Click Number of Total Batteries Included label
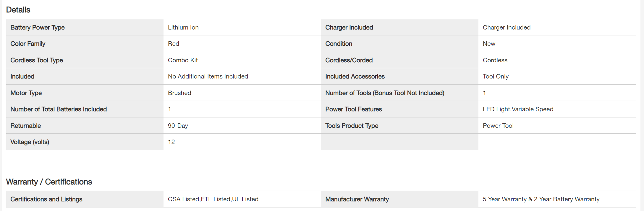Image resolution: width=644 pixels, height=211 pixels. point(59,109)
